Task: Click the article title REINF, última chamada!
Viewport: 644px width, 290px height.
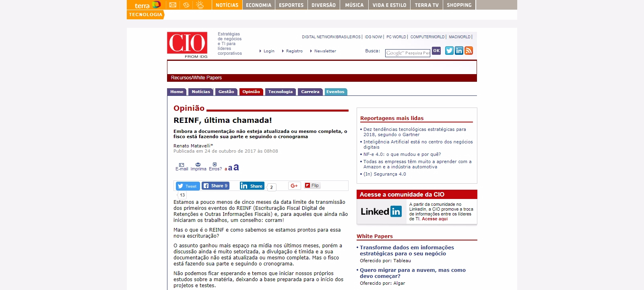Action: [x=223, y=120]
